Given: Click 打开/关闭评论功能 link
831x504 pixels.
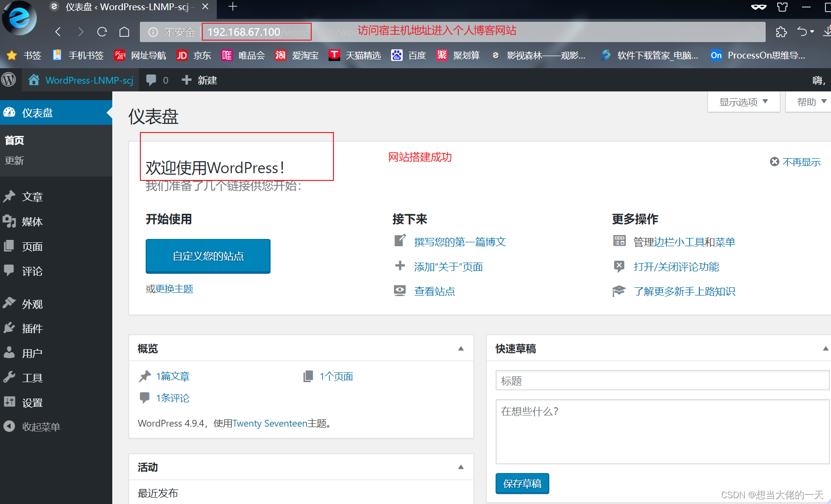Looking at the screenshot, I should [676, 267].
